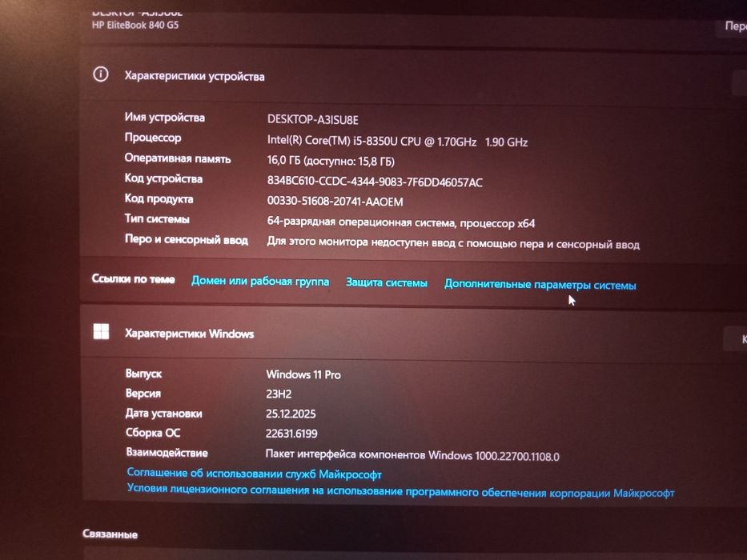Click the info icon beside Характеристики устройства
747x560 pixels.
pos(101,74)
